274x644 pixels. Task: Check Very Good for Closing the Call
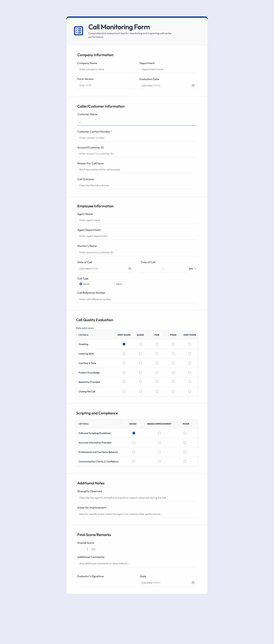[x=124, y=391]
